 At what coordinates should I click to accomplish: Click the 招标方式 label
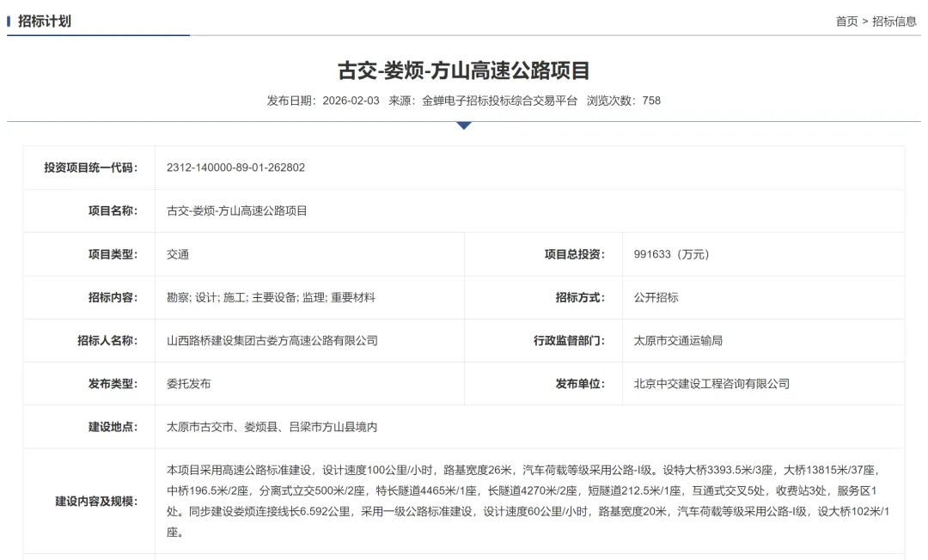click(x=580, y=297)
